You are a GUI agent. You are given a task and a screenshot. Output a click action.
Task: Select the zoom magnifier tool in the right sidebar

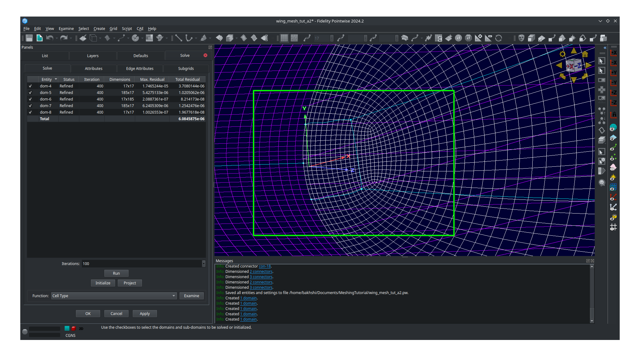[x=602, y=183]
